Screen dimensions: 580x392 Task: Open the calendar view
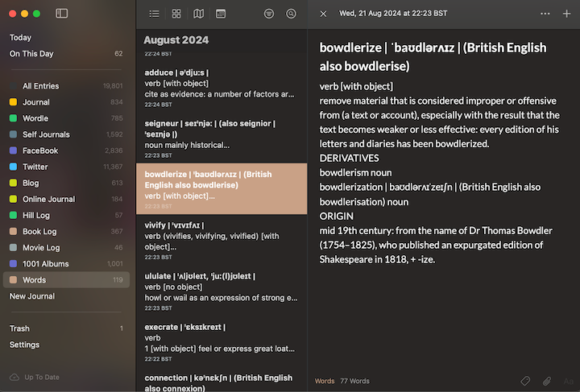coord(221,14)
